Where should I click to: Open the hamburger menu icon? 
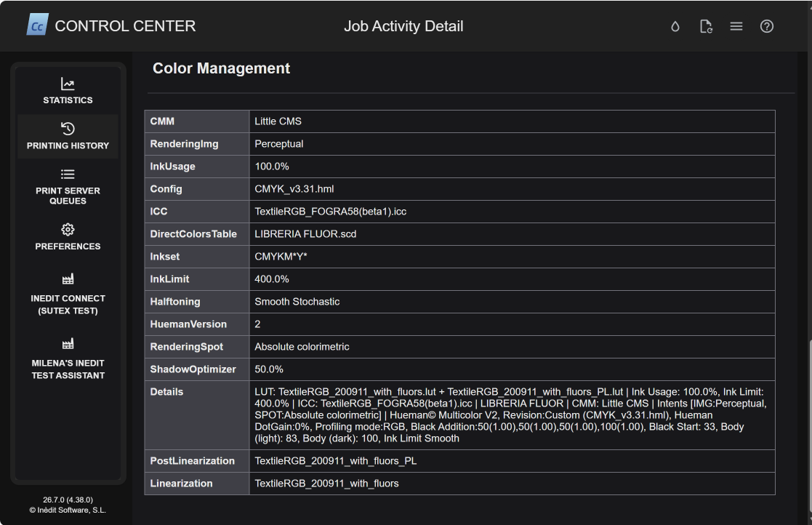coord(736,26)
